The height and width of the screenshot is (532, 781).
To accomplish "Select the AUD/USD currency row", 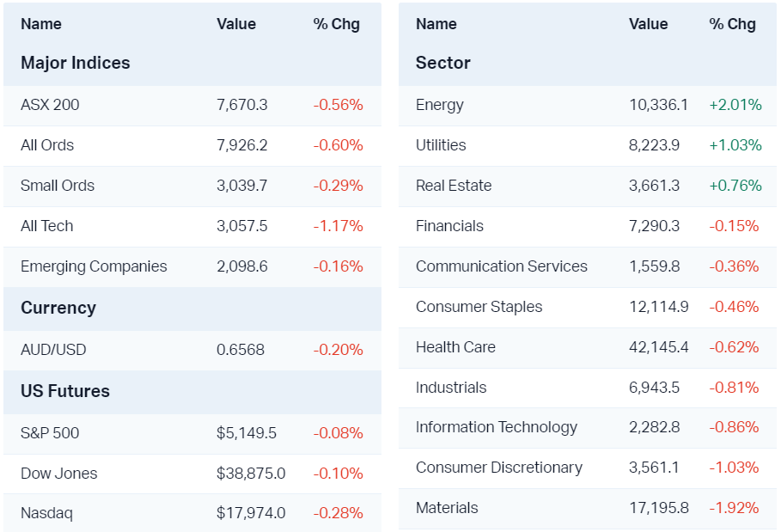I will [53, 350].
